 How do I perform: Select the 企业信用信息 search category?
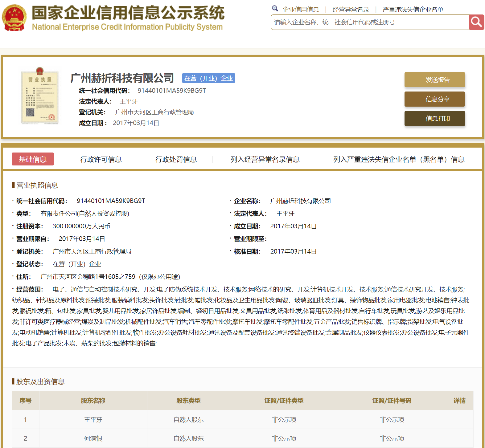pyautogui.click(x=301, y=10)
